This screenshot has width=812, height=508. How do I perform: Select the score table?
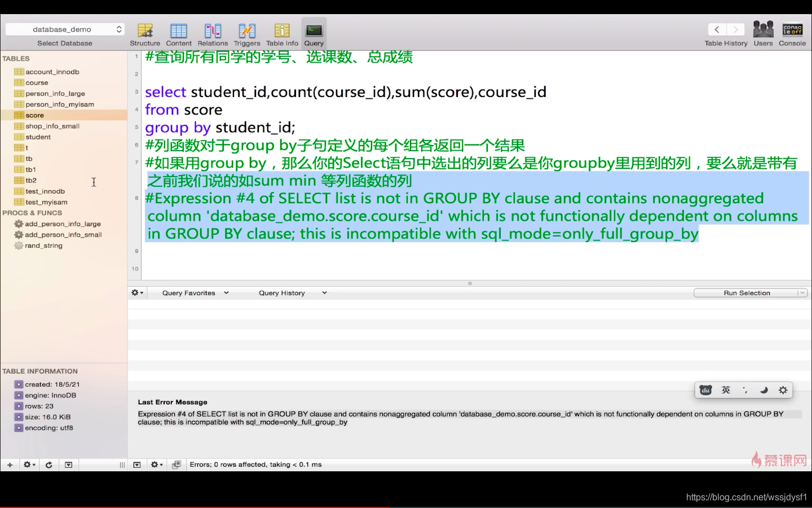(64, 115)
